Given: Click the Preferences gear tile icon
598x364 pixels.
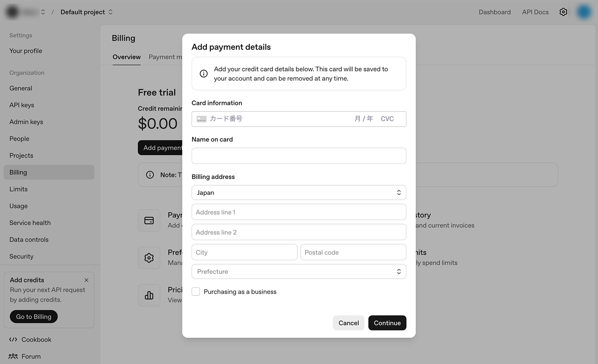Looking at the screenshot, I should 149,258.
